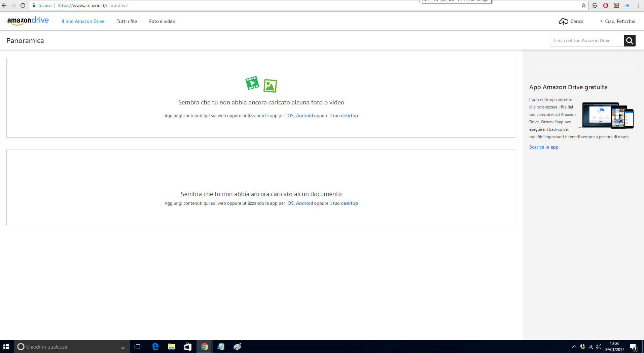Open Android link in document section
The width and height of the screenshot is (644, 353).
point(305,203)
